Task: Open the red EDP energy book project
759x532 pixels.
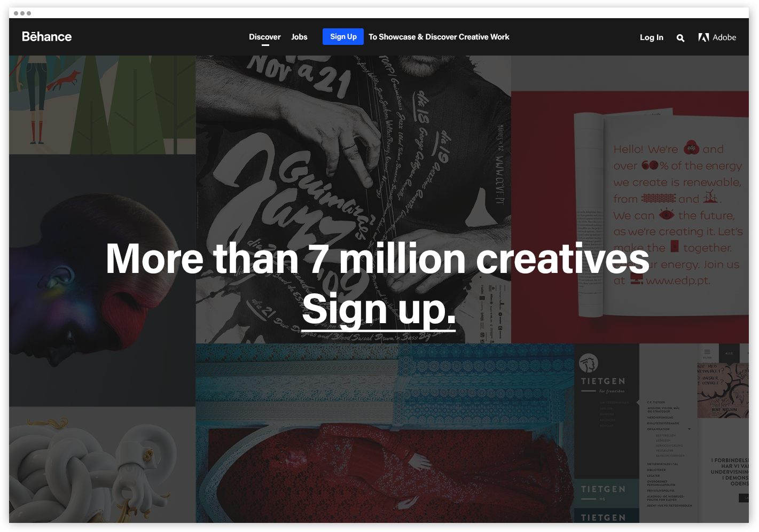Action: (630, 199)
